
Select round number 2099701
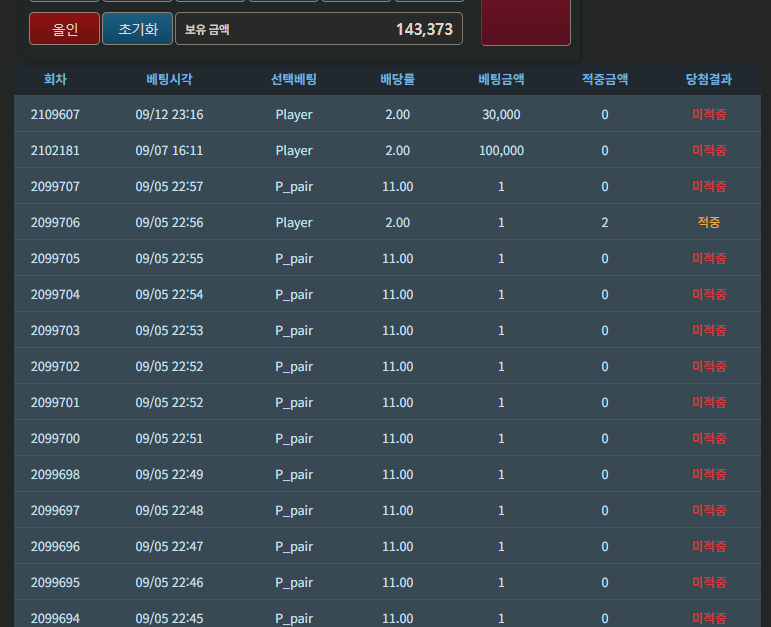pyautogui.click(x=55, y=402)
